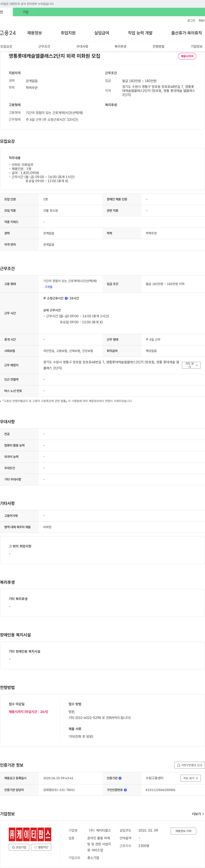Image resolution: width=205 pixels, height=868 pixels.
Task: Click the 채용시까지 badge near title
Action: pyautogui.click(x=187, y=56)
